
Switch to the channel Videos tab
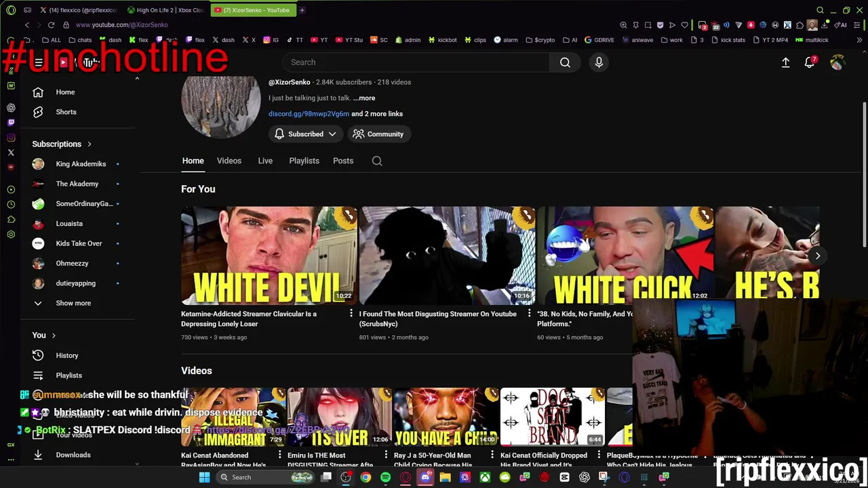click(x=229, y=161)
